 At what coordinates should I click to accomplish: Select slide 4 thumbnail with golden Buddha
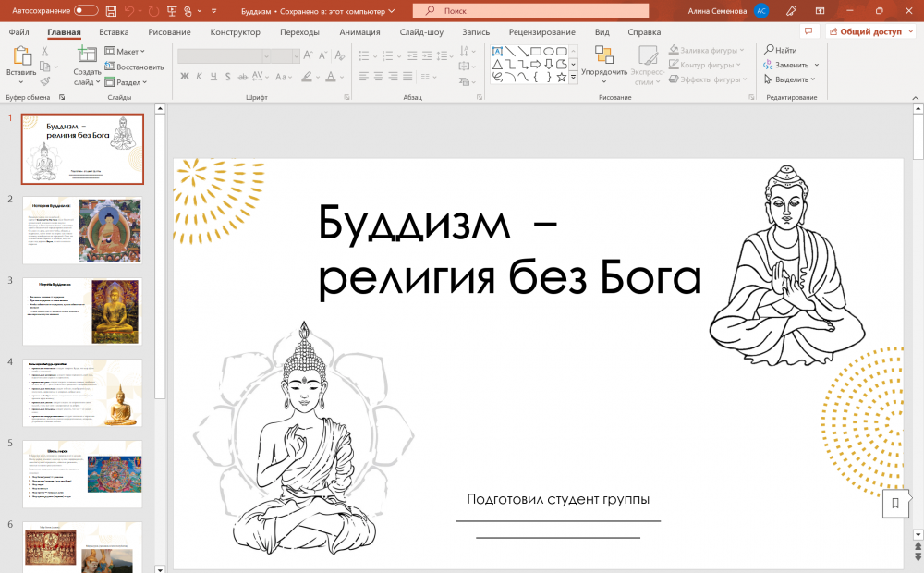coord(82,393)
